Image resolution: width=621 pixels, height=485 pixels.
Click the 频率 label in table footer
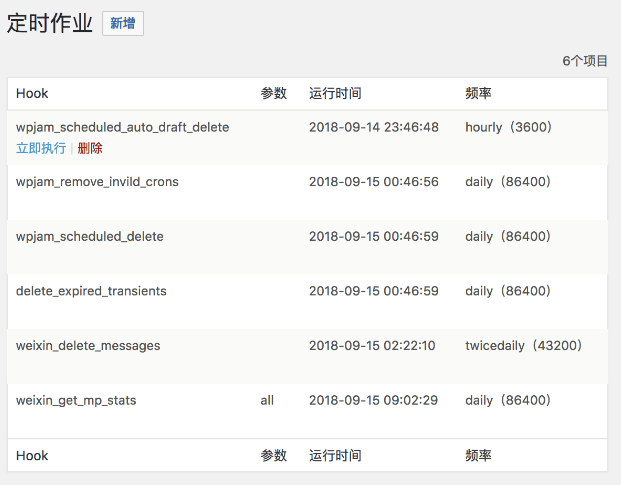click(x=478, y=455)
